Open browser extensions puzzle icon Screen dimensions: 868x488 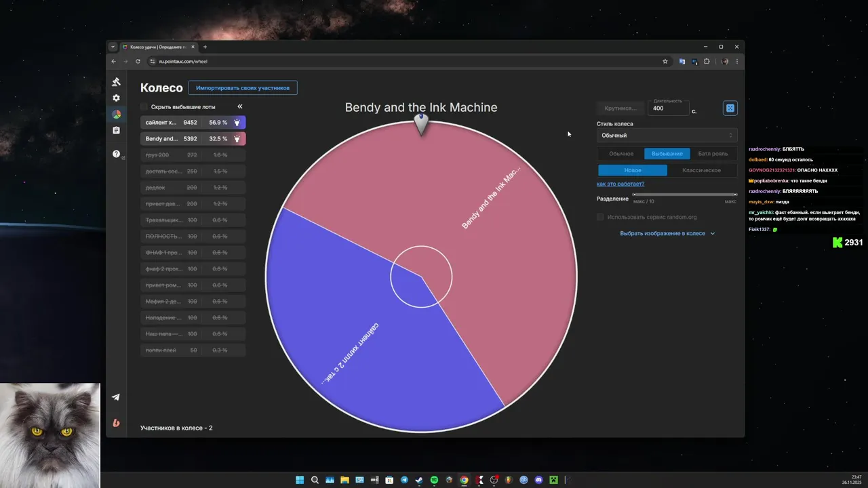click(707, 61)
